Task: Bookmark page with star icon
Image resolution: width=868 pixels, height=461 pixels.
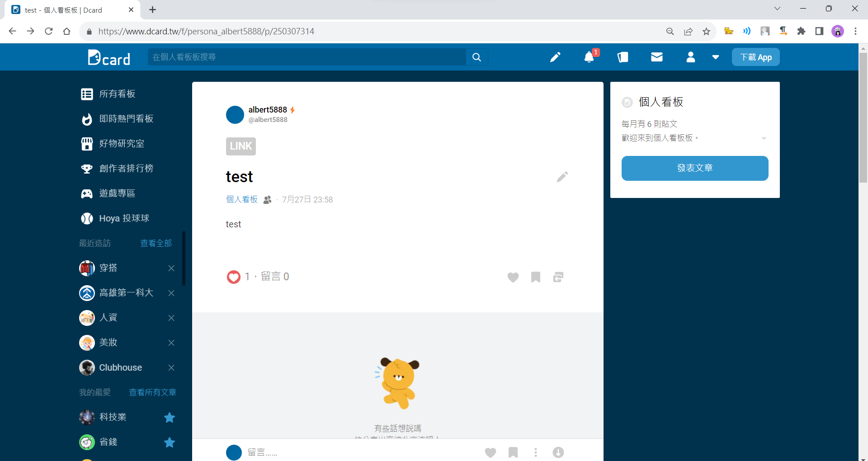Action: pos(707,31)
